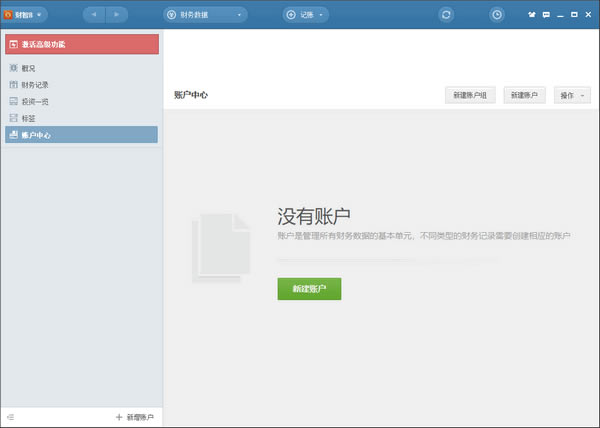Click the back navigation arrow
600x428 pixels.
(96, 15)
